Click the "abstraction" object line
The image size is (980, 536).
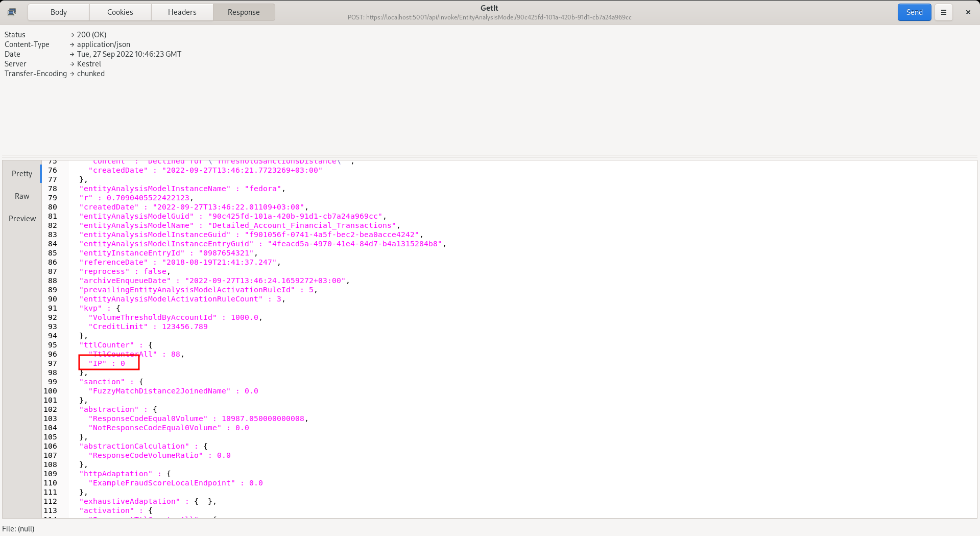coord(118,409)
